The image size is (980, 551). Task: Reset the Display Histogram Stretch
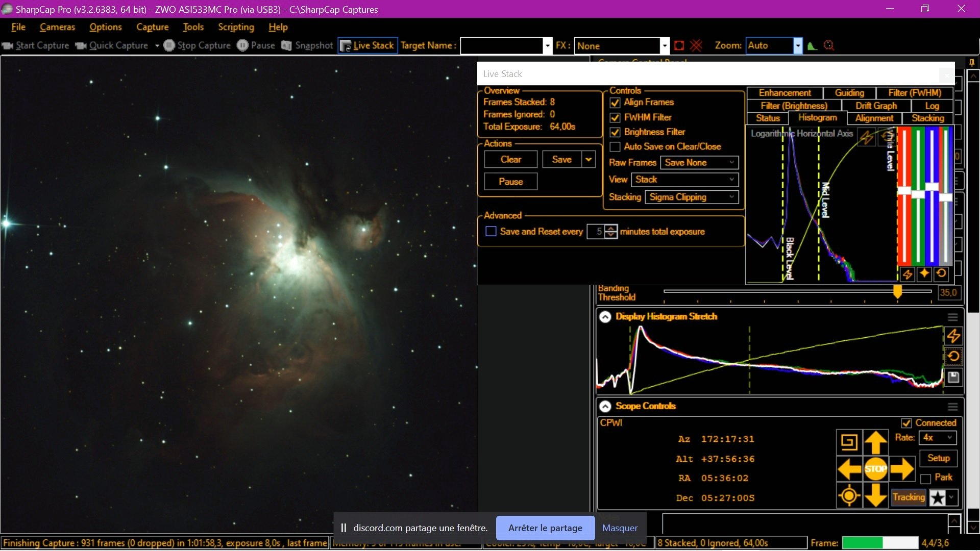953,356
